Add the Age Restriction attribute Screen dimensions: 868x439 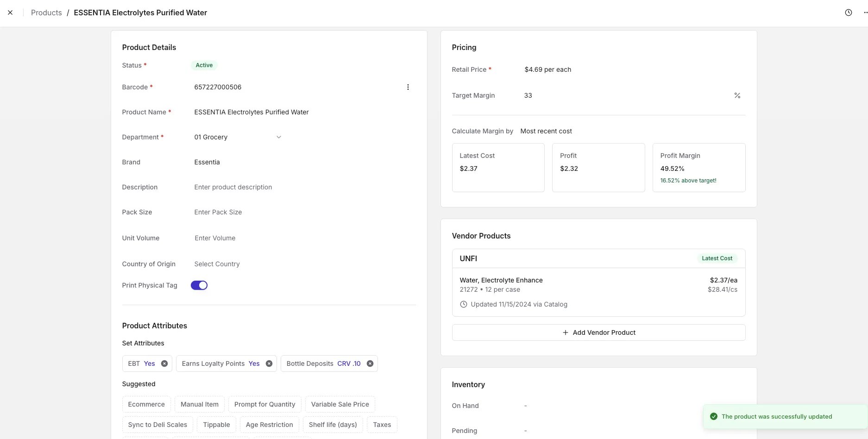tap(270, 425)
